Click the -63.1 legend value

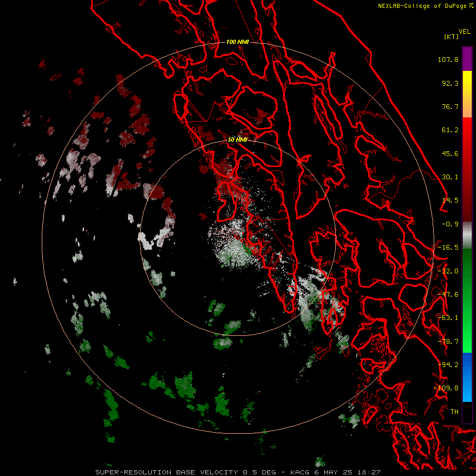click(448, 318)
